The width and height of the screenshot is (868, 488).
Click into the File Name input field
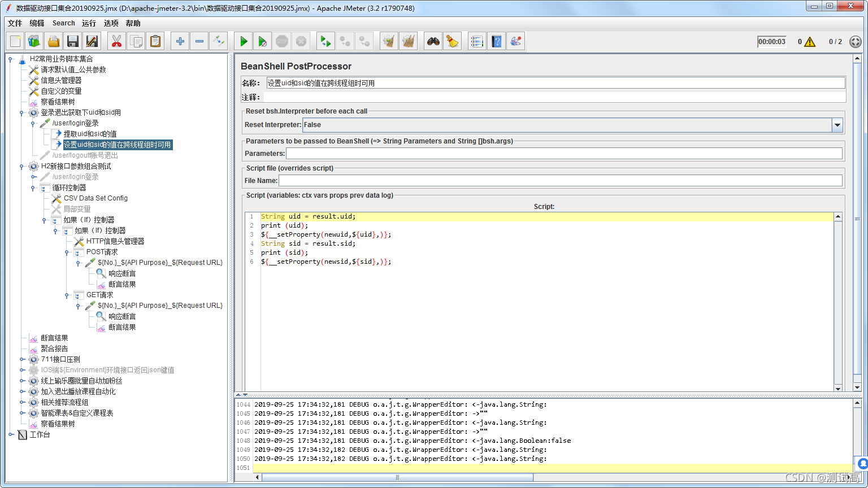tap(560, 181)
